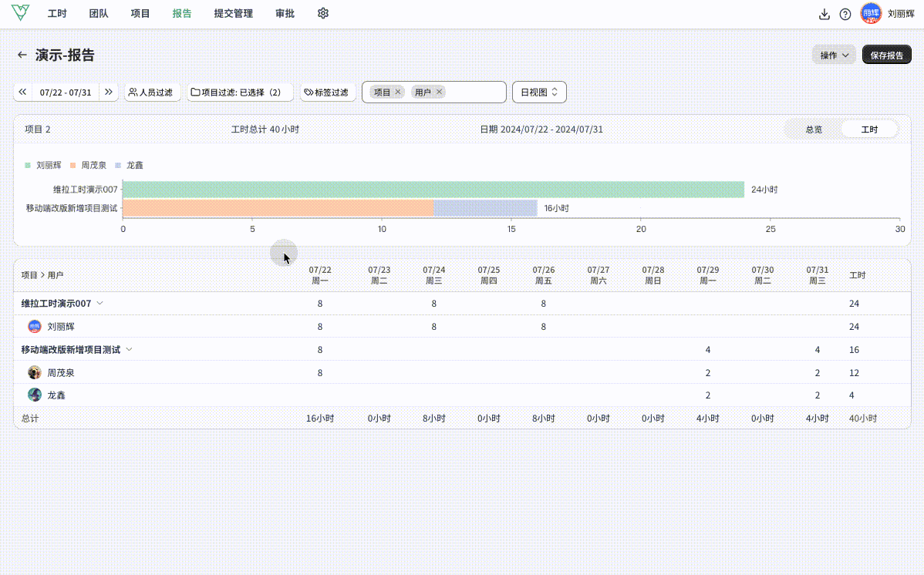The image size is (924, 575).
Task: Open the 07/22 - 07/31 date picker
Action: [66, 92]
